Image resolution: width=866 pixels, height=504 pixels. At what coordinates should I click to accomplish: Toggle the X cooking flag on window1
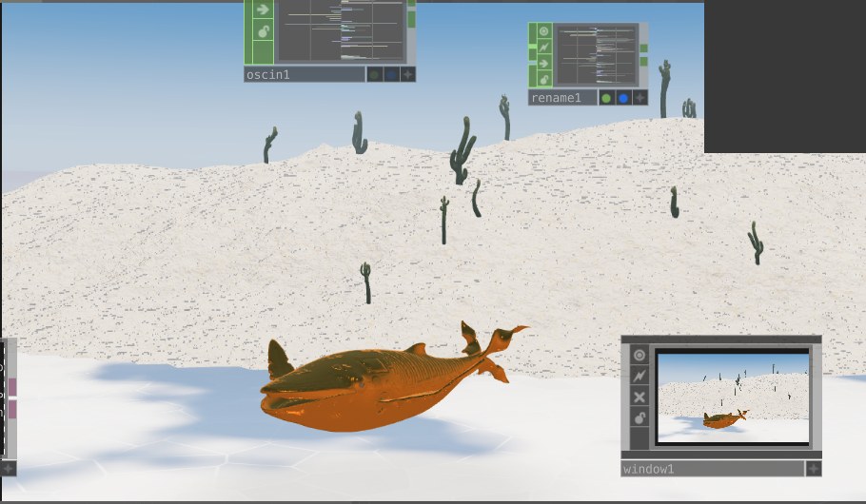pos(640,397)
